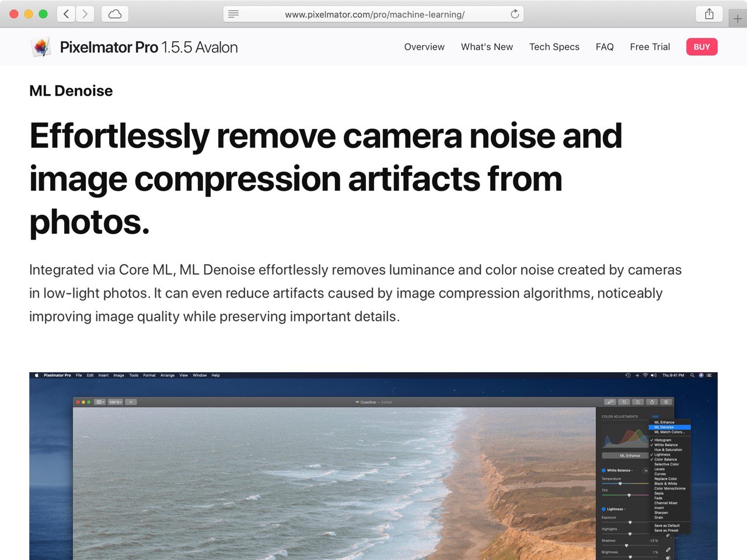The width and height of the screenshot is (747, 560).
Task: Click the Thu 9:41 PM clock
Action: coord(673,376)
